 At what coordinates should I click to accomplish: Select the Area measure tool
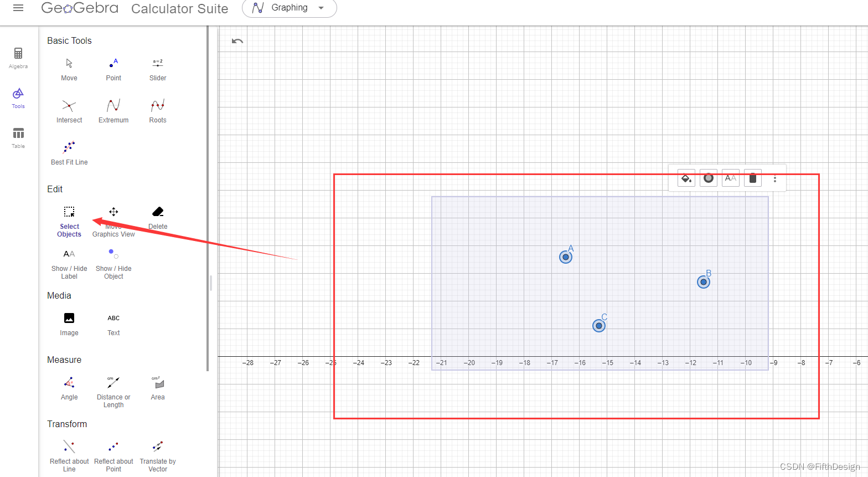[158, 388]
